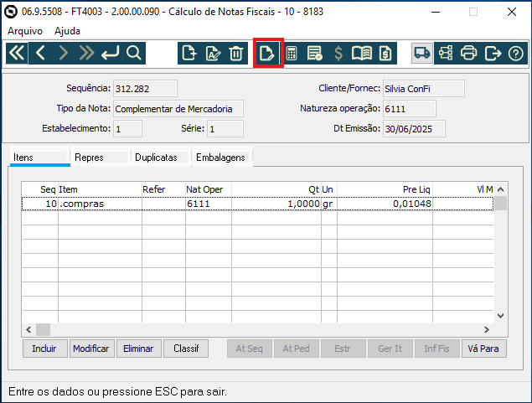Go to the next record
This screenshot has width=532, height=403.
pos(64,54)
